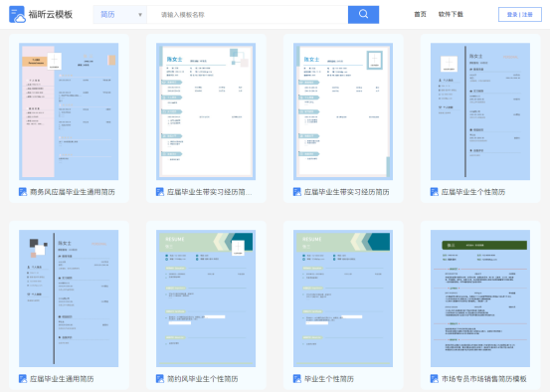Click file icon beside 应届毕业生个性简历
This screenshot has width=550, height=392.
pyautogui.click(x=435, y=192)
